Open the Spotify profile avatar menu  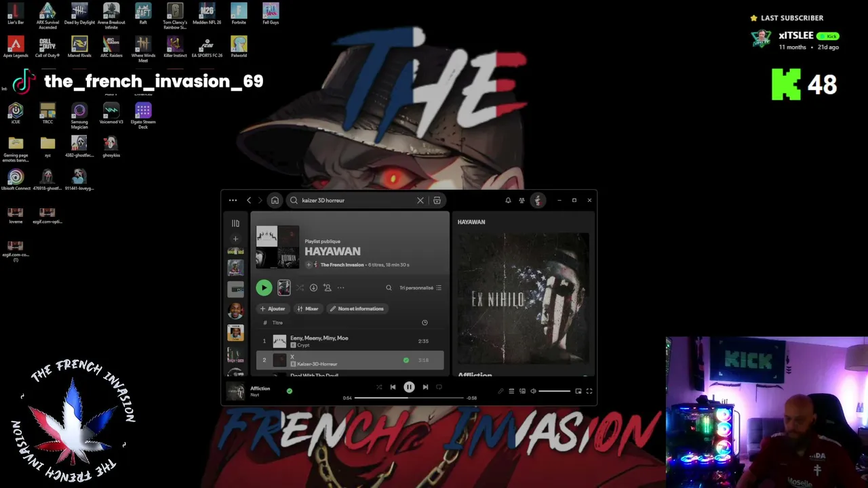(538, 201)
